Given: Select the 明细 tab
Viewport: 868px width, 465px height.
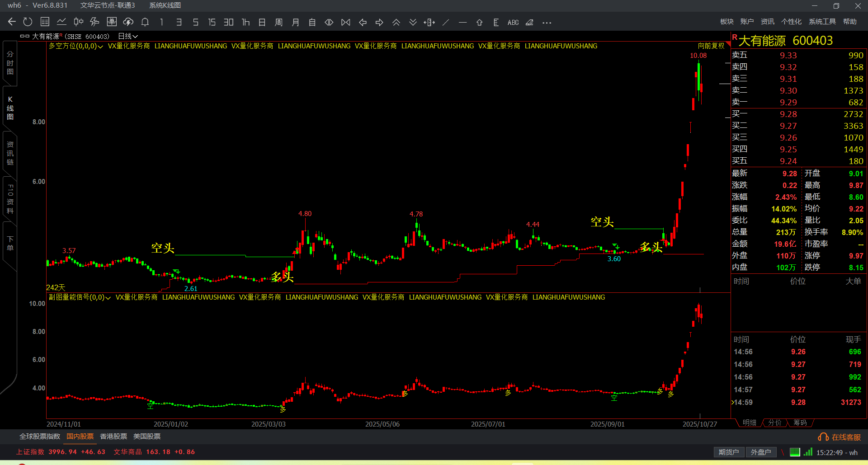Looking at the screenshot, I should point(750,423).
